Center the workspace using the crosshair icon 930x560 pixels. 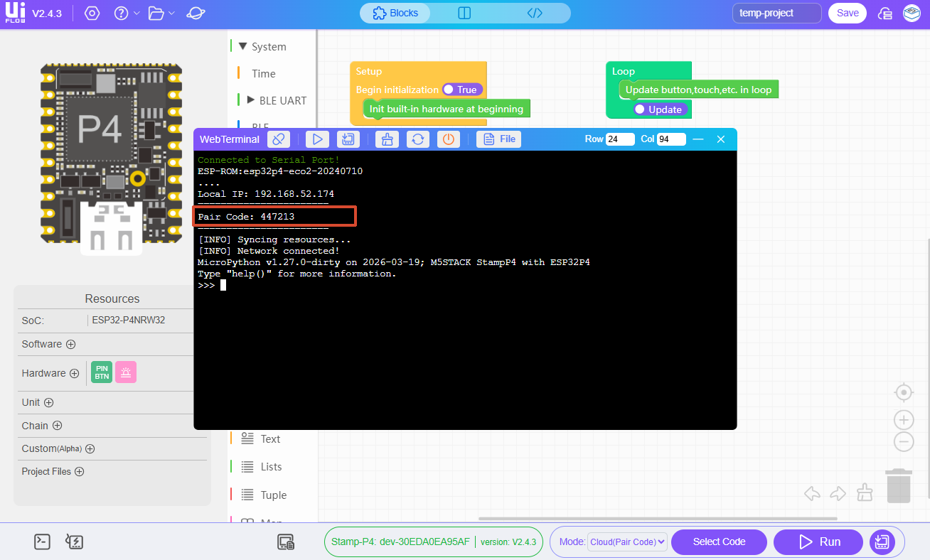pos(903,392)
